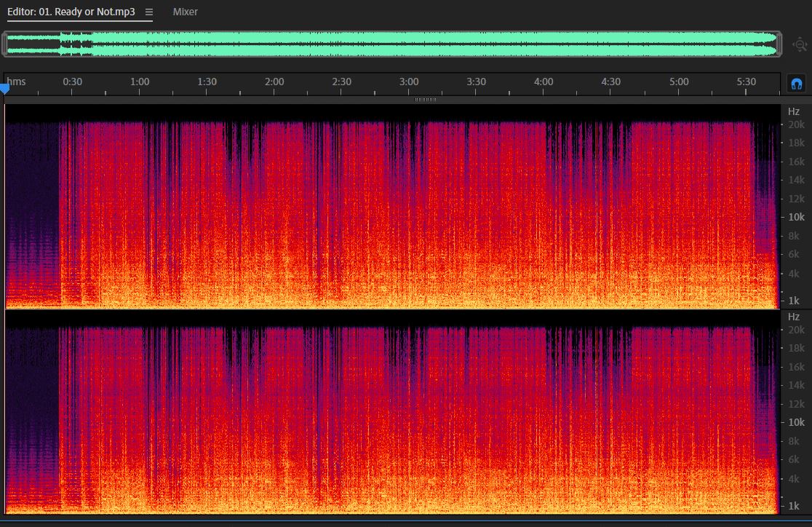Click the Hz label of lower channel scale
The width and height of the screenshot is (812, 527).
[x=794, y=317]
